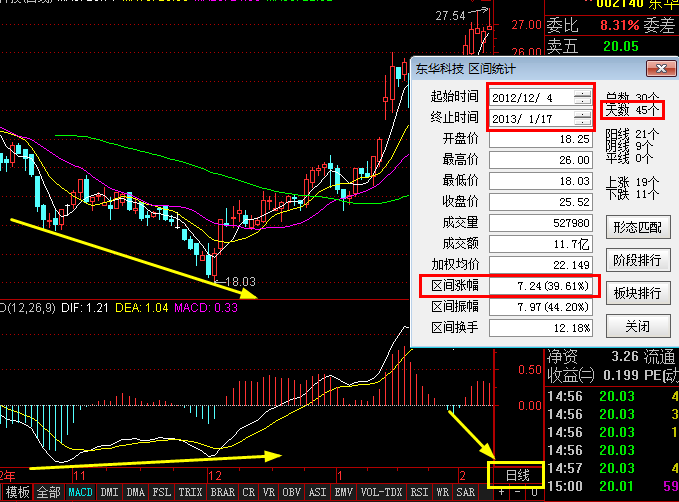Click month marker 11 on time axis
679x502 pixels.
[x=79, y=476]
